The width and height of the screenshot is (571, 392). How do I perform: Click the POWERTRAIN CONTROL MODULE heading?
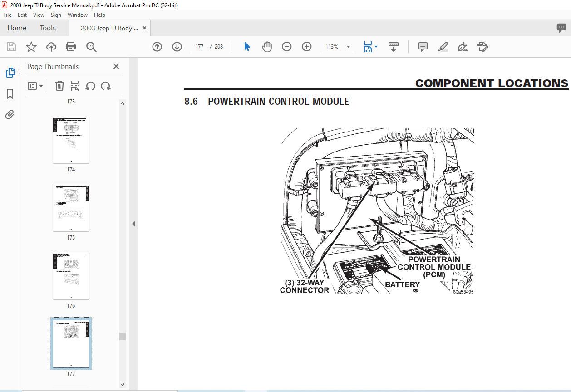(279, 102)
